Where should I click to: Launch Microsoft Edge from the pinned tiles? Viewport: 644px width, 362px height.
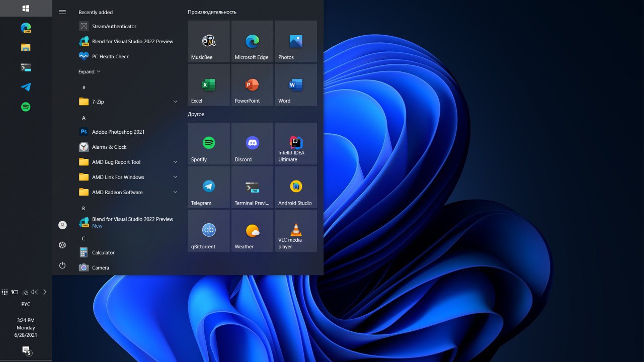252,41
